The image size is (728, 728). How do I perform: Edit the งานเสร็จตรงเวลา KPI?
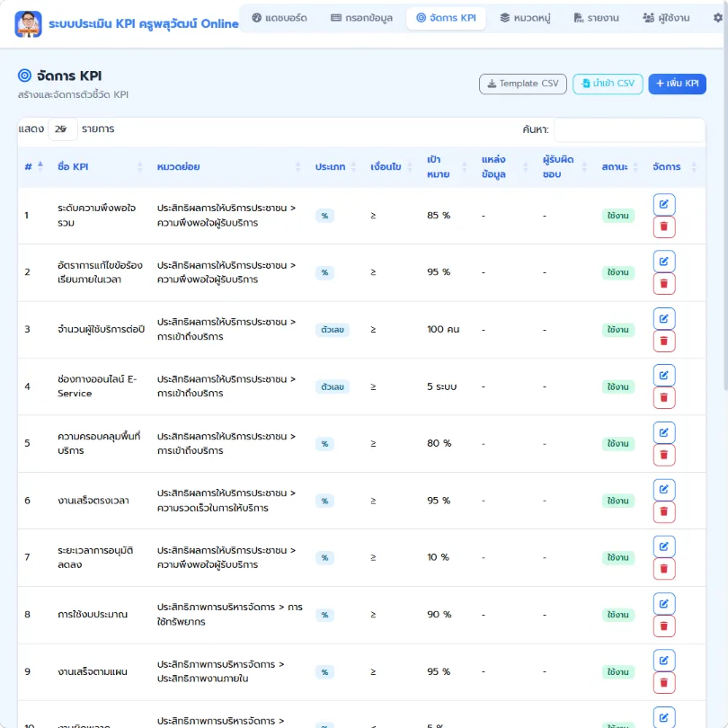pyautogui.click(x=664, y=489)
